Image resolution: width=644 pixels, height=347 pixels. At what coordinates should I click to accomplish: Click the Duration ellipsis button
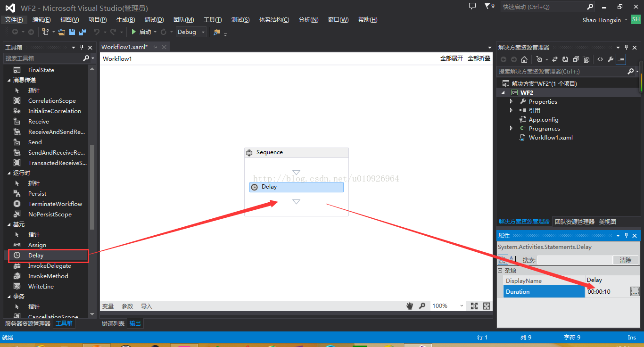coord(635,292)
